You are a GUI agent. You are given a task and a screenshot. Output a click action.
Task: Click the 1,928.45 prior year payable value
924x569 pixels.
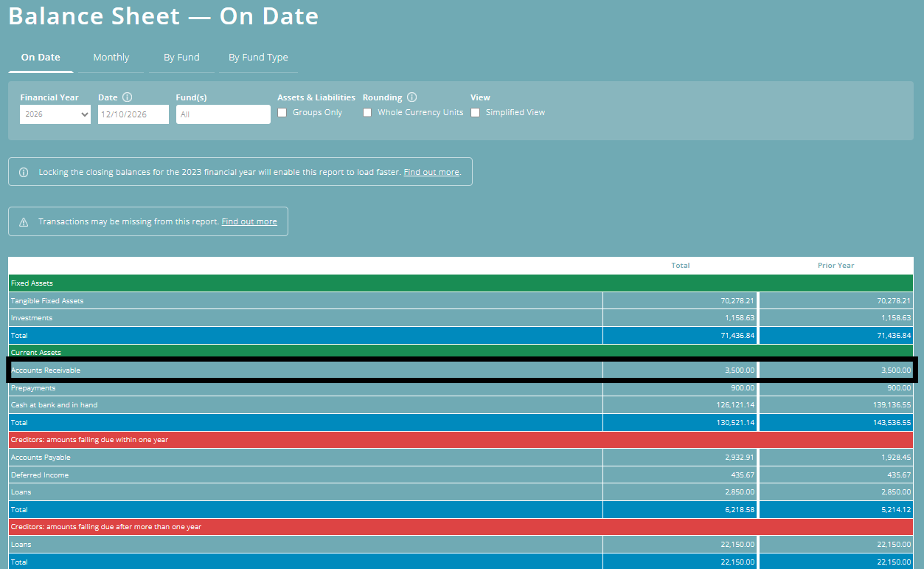tap(896, 458)
